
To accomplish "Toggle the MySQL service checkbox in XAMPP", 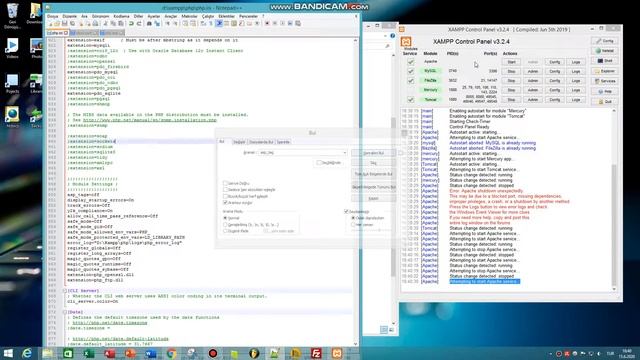I will (411, 71).
